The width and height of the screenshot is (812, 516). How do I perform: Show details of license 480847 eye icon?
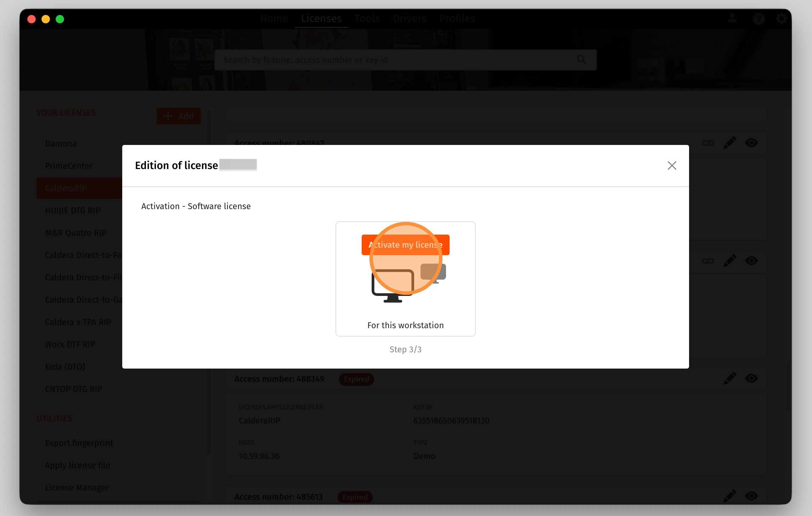click(751, 143)
